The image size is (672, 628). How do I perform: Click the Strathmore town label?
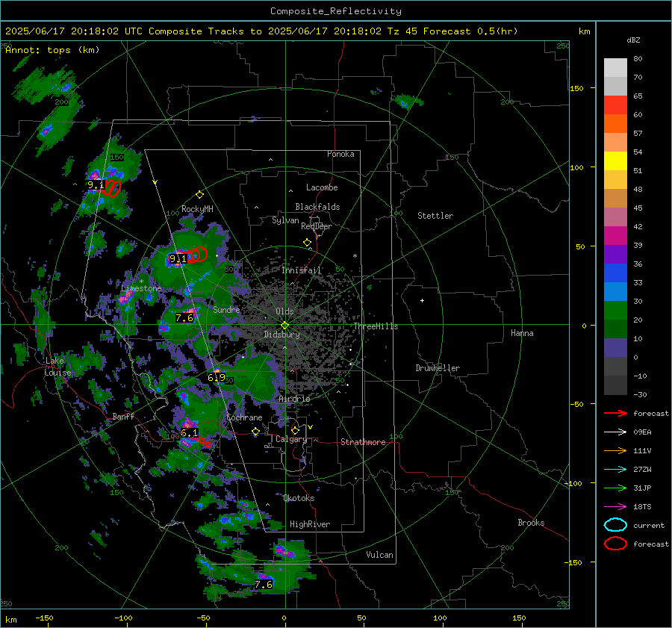point(363,442)
